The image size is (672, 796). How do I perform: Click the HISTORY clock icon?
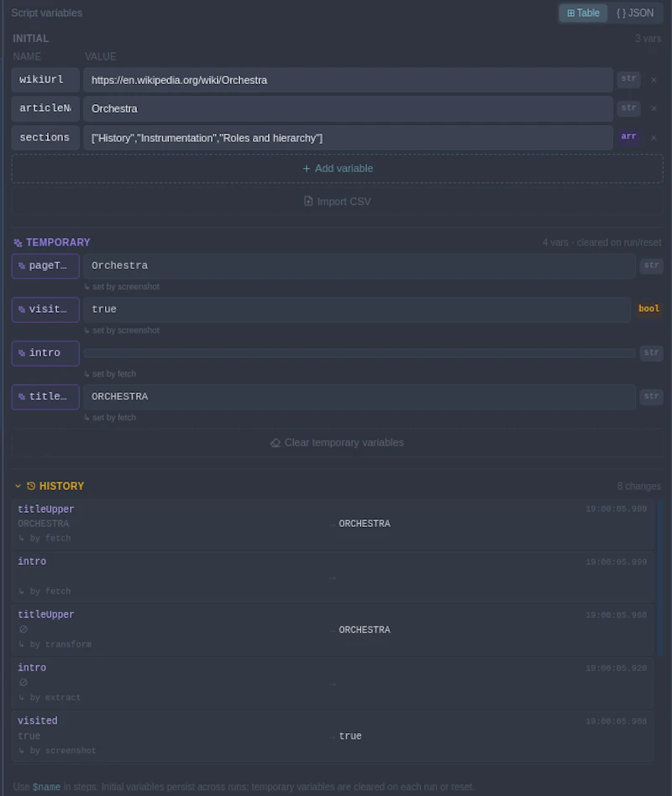coord(31,487)
